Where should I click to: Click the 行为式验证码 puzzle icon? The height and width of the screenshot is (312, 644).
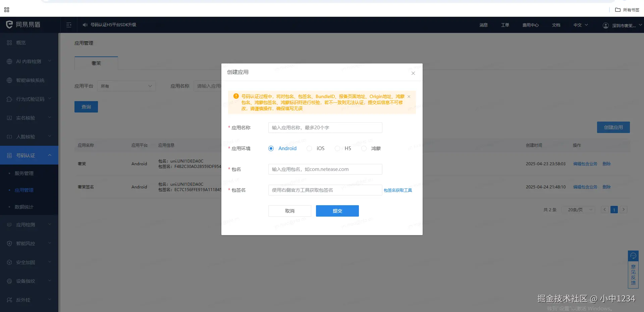tap(9, 99)
